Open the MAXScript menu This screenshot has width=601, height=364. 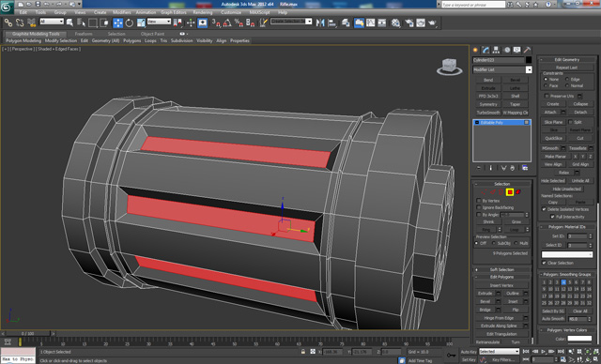click(259, 12)
